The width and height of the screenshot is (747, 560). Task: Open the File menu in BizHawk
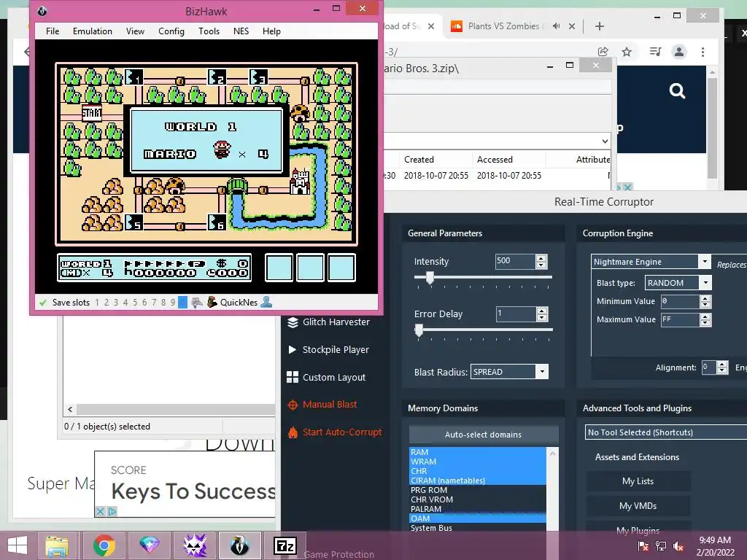(53, 31)
